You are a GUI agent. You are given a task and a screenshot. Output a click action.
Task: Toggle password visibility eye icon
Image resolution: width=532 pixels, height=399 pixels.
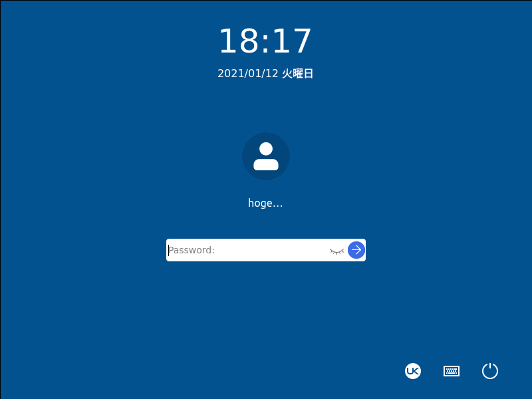(336, 251)
